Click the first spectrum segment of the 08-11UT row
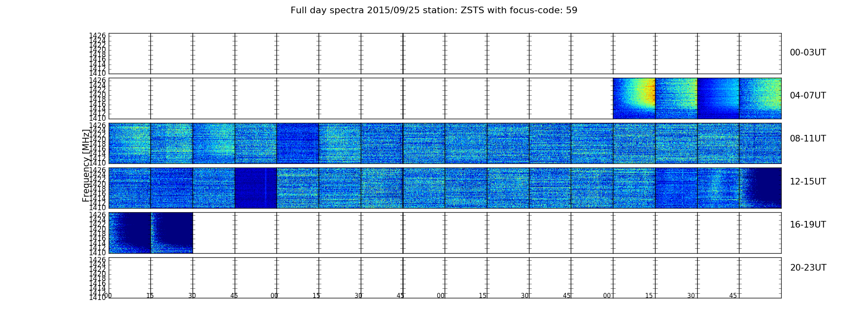Viewport: 868px width, 331px height. (130, 143)
